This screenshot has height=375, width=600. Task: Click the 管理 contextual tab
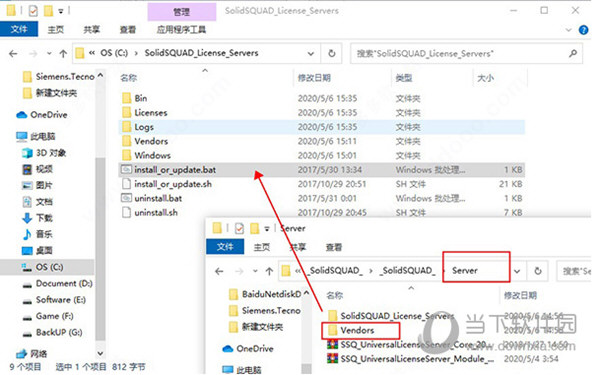tap(182, 12)
